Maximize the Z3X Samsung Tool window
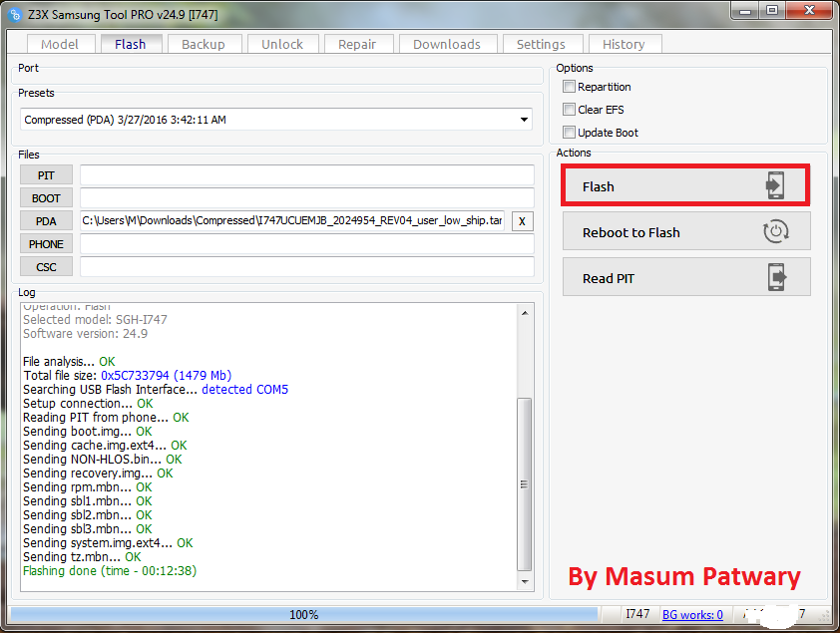 coord(772,10)
